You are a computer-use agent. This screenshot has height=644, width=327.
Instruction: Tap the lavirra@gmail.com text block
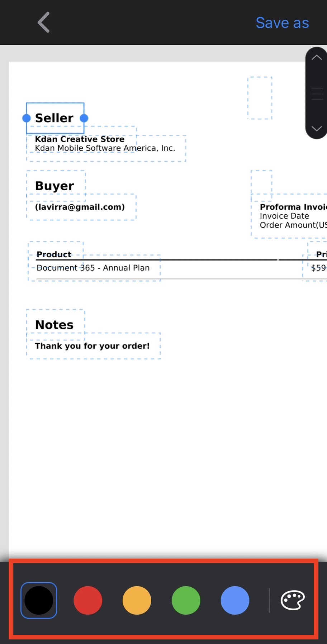[x=81, y=207]
